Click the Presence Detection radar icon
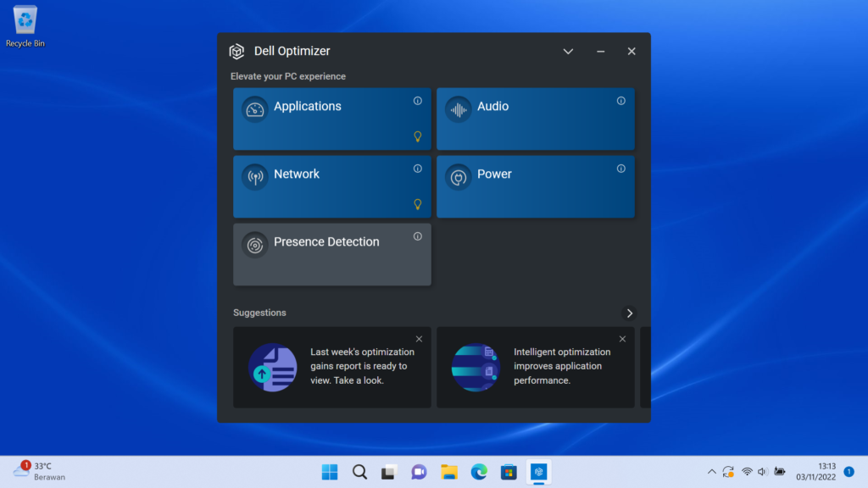This screenshot has width=868, height=488. tap(254, 245)
